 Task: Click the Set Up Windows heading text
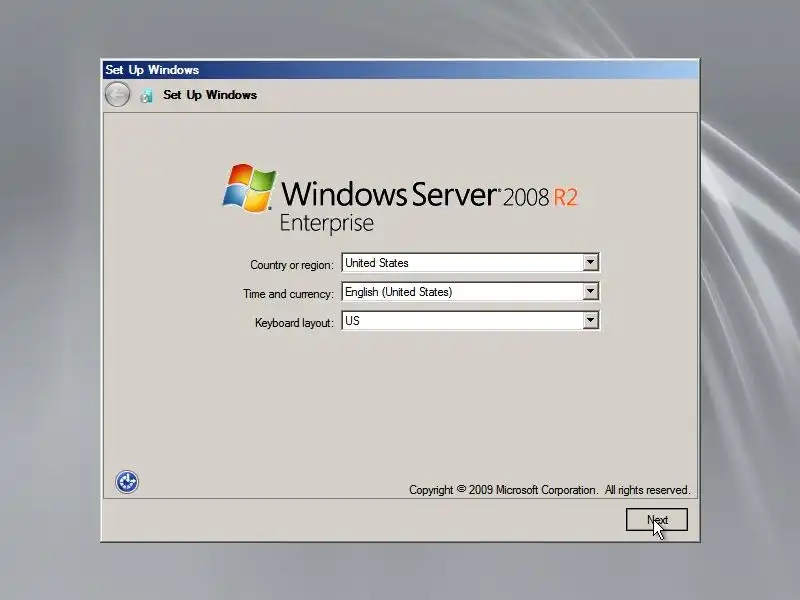[x=210, y=95]
